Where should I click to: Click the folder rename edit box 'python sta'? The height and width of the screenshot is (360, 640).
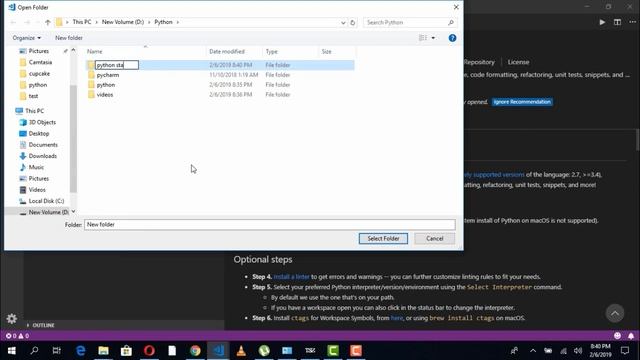coord(117,65)
